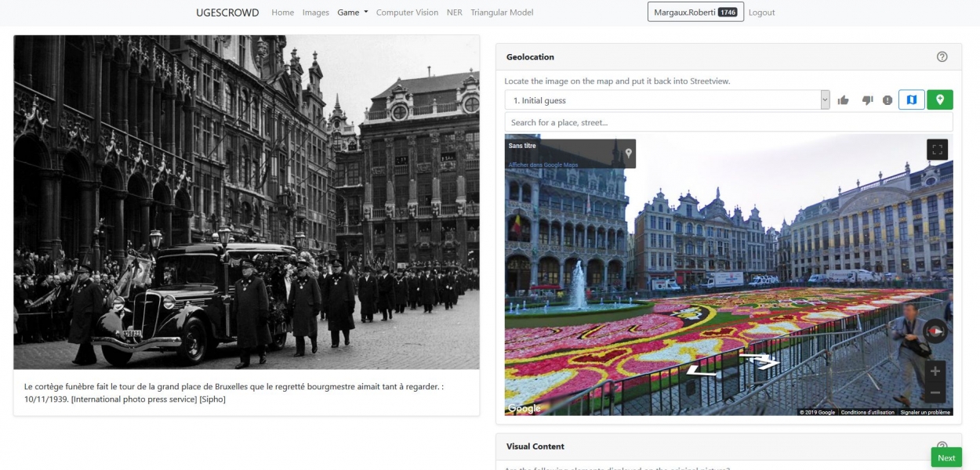980x470 pixels.
Task: Click the thumbs up rating icon
Action: [x=844, y=100]
